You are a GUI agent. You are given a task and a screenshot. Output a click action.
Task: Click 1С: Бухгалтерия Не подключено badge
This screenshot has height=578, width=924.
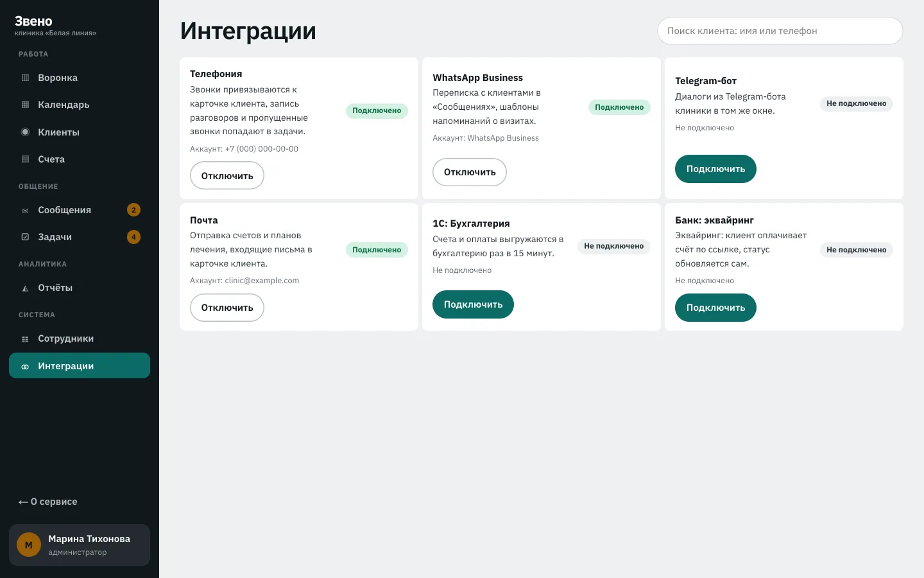click(614, 246)
